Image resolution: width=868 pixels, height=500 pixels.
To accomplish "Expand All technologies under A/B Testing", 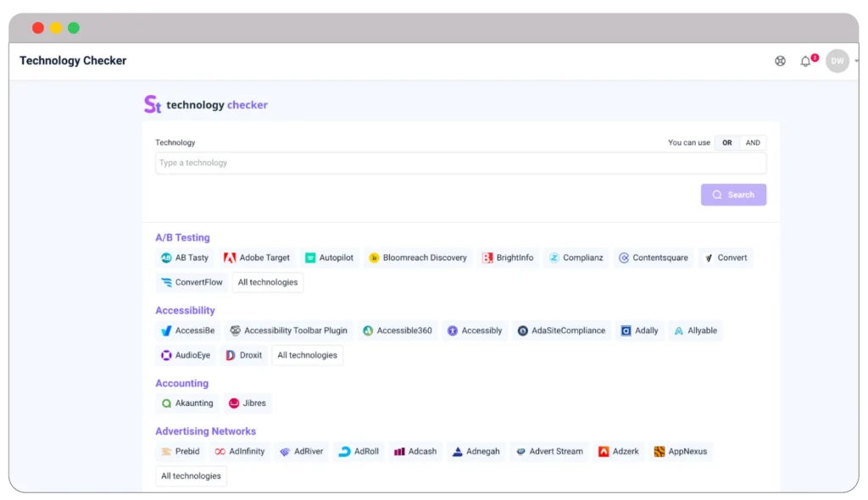I will pyautogui.click(x=268, y=282).
